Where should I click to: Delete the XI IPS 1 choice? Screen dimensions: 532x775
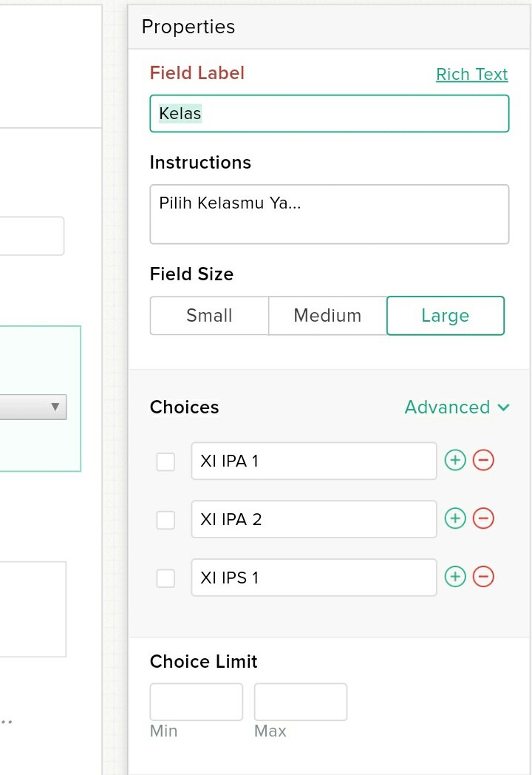(x=483, y=577)
